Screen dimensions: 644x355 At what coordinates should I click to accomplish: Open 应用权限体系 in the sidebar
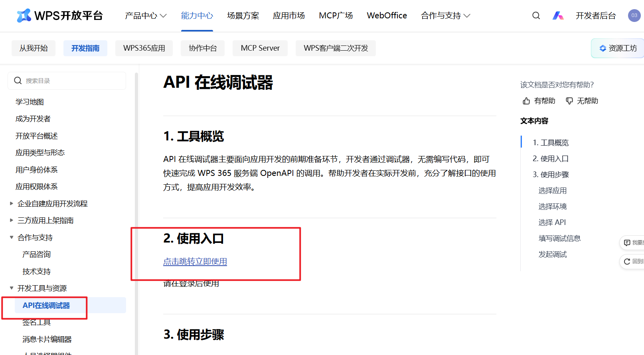click(x=37, y=187)
